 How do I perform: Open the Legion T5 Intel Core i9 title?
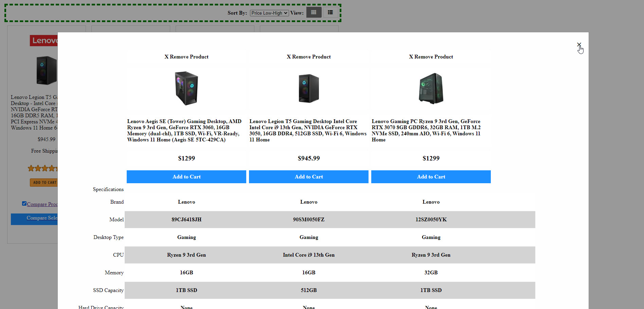308,131
